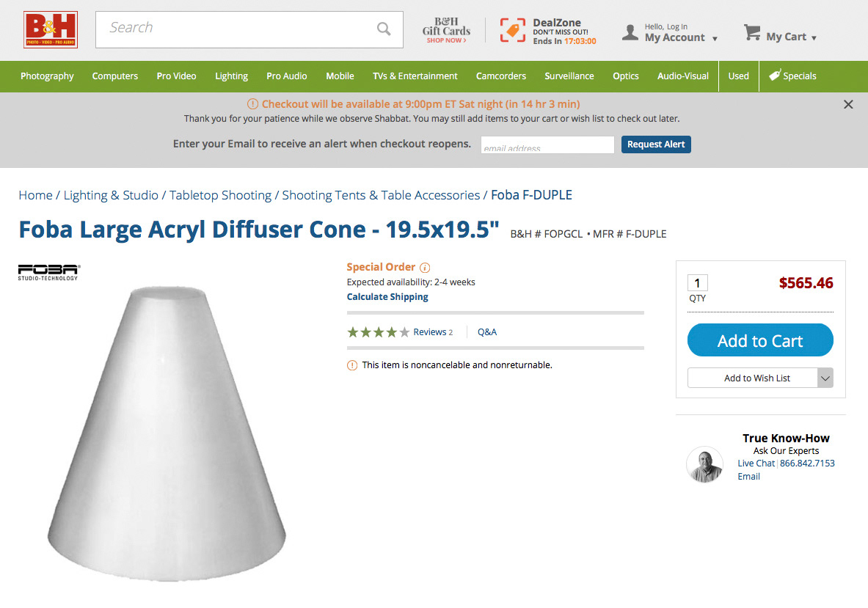868x608 pixels.
Task: Expand the My Cart dropdown arrow
Action: (x=814, y=38)
